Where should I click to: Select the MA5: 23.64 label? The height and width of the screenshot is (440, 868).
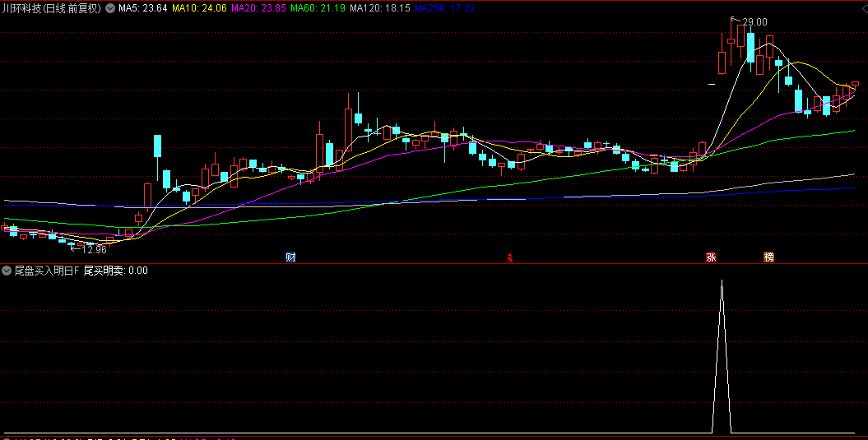pyautogui.click(x=142, y=8)
